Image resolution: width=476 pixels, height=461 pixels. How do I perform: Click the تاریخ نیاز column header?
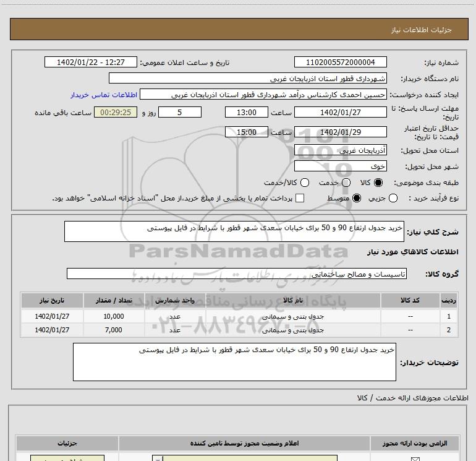[x=52, y=300]
